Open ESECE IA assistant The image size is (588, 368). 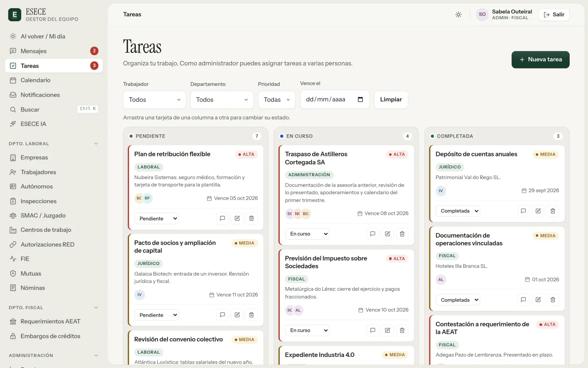[54, 124]
